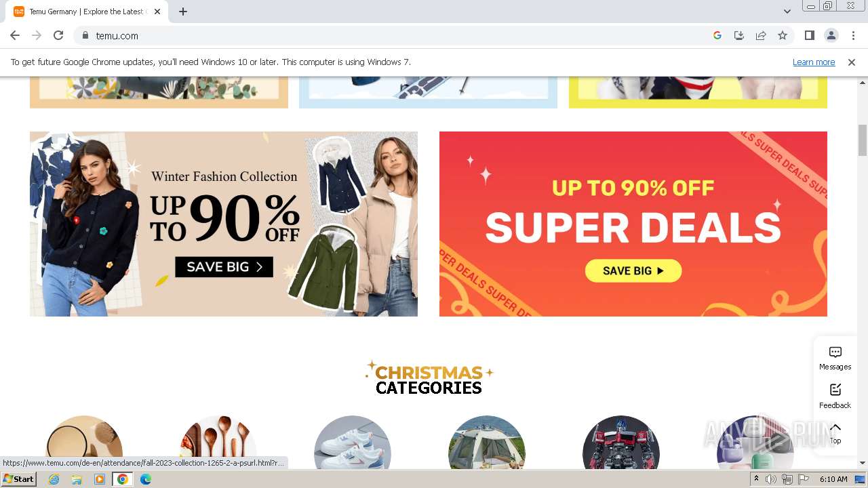Click the share this page icon
Viewport: 868px width, 488px height.
coord(761,35)
